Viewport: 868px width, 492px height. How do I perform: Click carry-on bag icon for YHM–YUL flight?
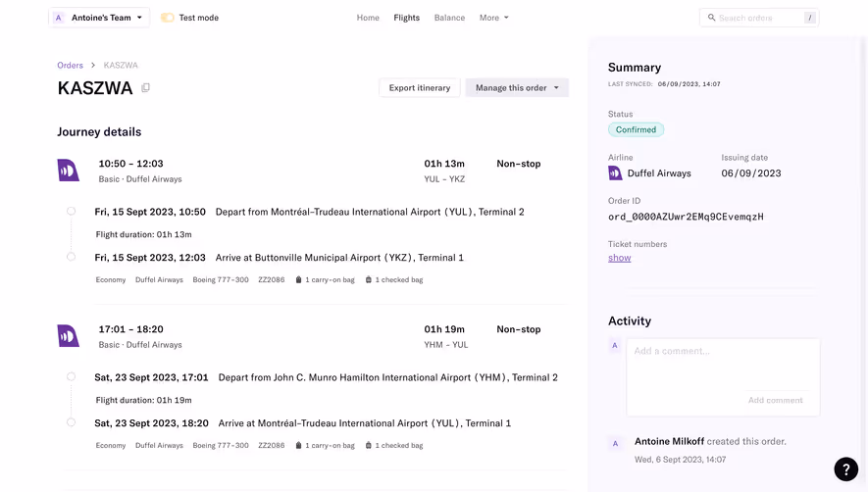click(x=298, y=445)
